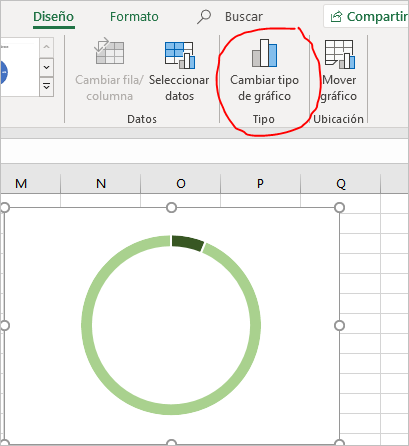Screen dimensions: 409x446
Task: Select column Q header
Action: pyautogui.click(x=341, y=183)
